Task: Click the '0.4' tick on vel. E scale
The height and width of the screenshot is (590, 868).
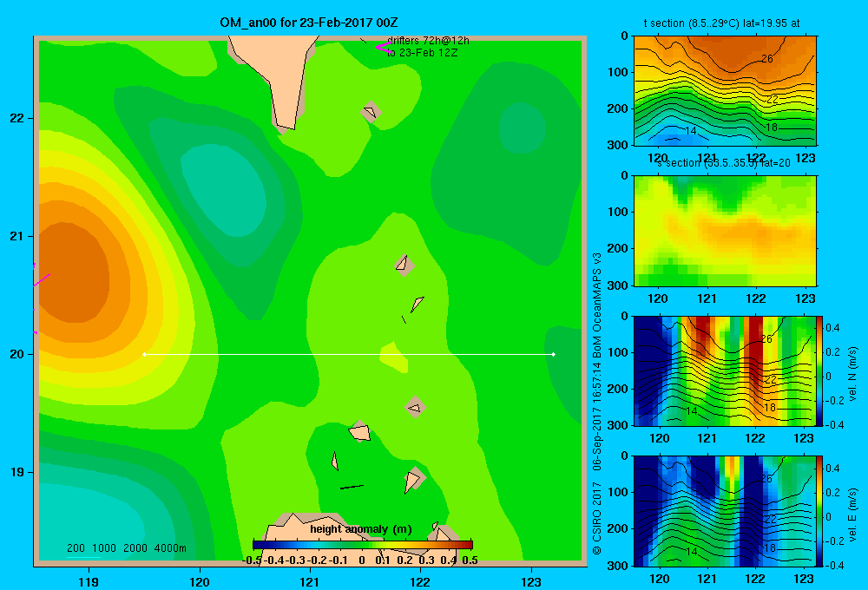Action: pyautogui.click(x=832, y=469)
